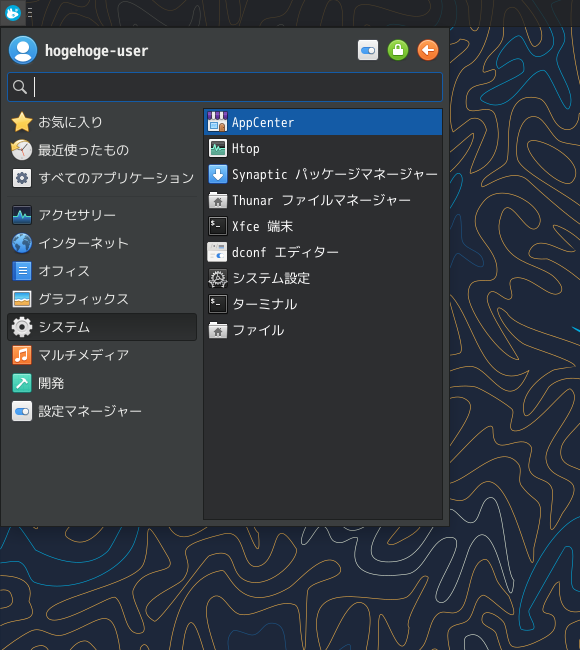Click the AppCenter store icon
Screen dimensions: 580x650
[218, 122]
